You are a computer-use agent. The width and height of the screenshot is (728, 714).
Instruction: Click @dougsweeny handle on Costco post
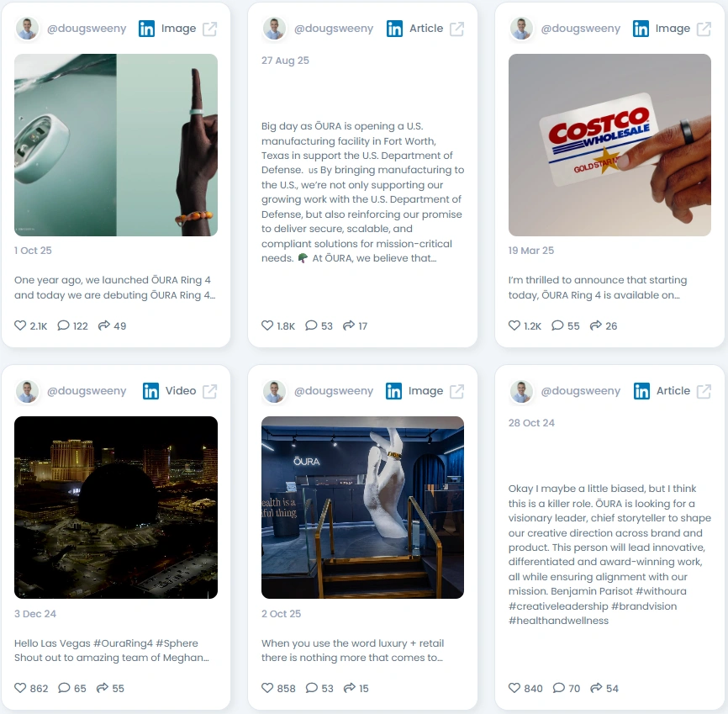580,29
